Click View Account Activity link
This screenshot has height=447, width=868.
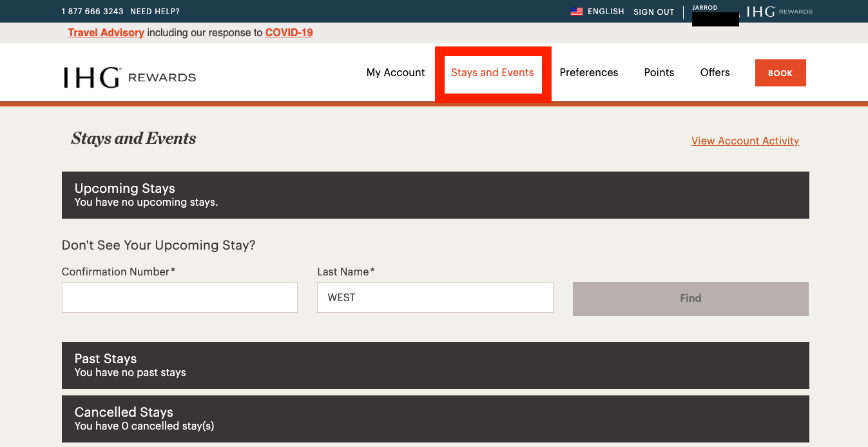(x=746, y=141)
